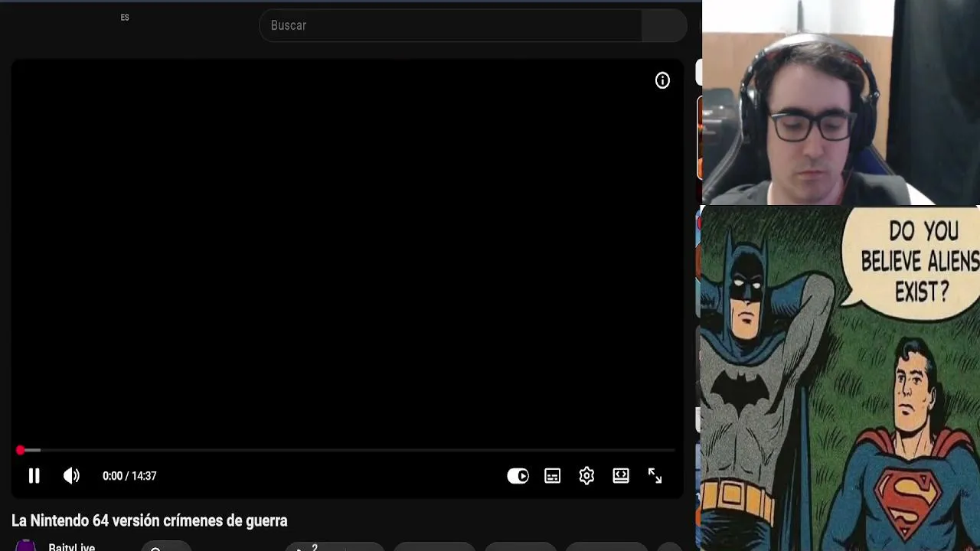This screenshot has width=980, height=551.
Task: Open the BaityLive channel name link
Action: [72, 546]
